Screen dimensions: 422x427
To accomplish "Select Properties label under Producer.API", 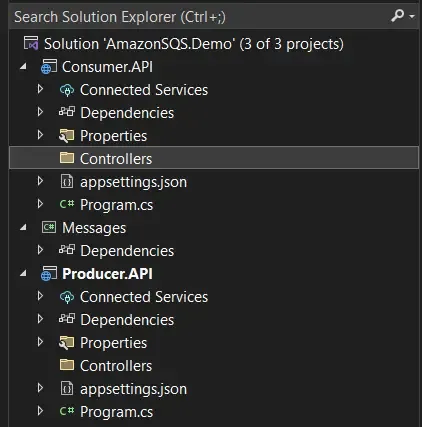I will click(113, 343).
